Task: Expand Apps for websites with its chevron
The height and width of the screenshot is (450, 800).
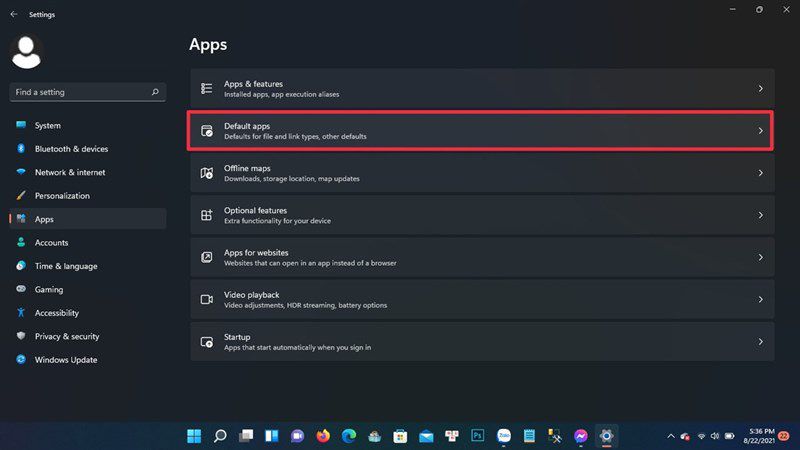Action: point(760,257)
